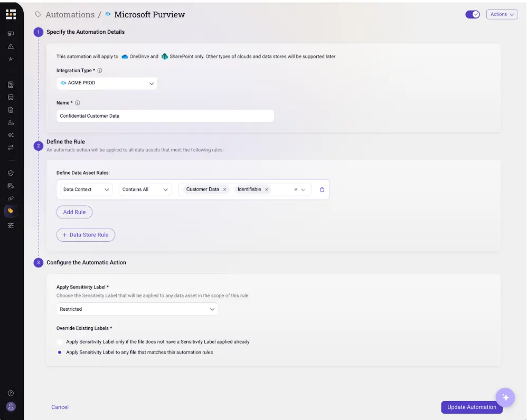
Task: Open the Data Context rule dropdown
Action: [x=86, y=189]
